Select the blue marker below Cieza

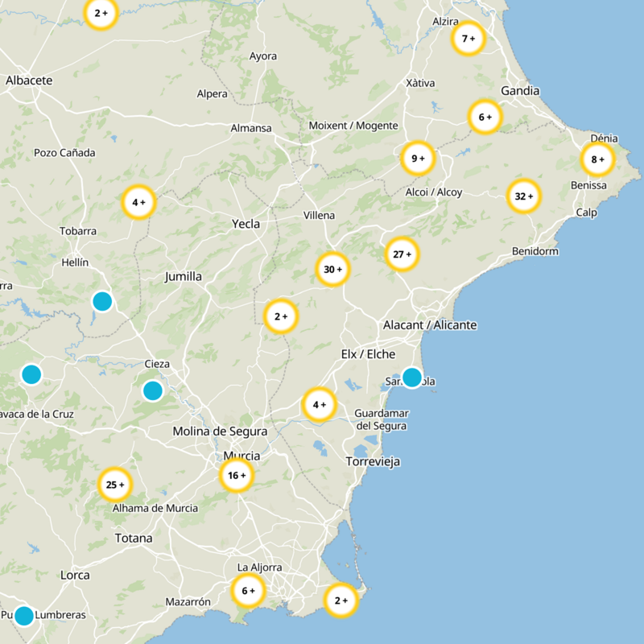(x=153, y=390)
